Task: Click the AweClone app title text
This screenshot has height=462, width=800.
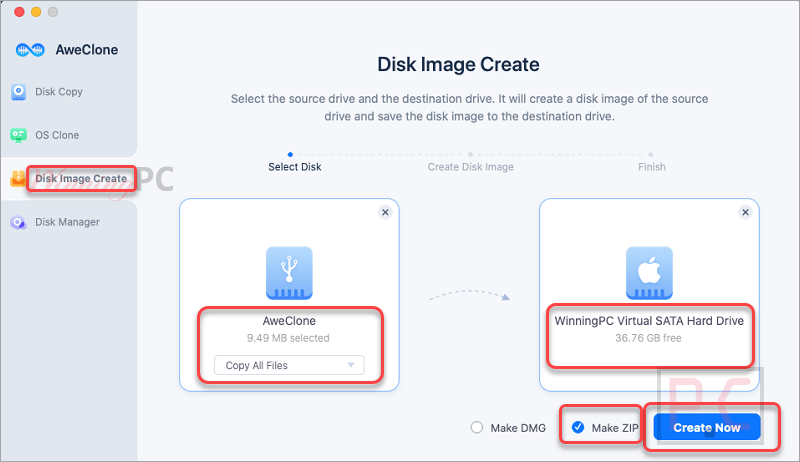Action: (x=87, y=50)
